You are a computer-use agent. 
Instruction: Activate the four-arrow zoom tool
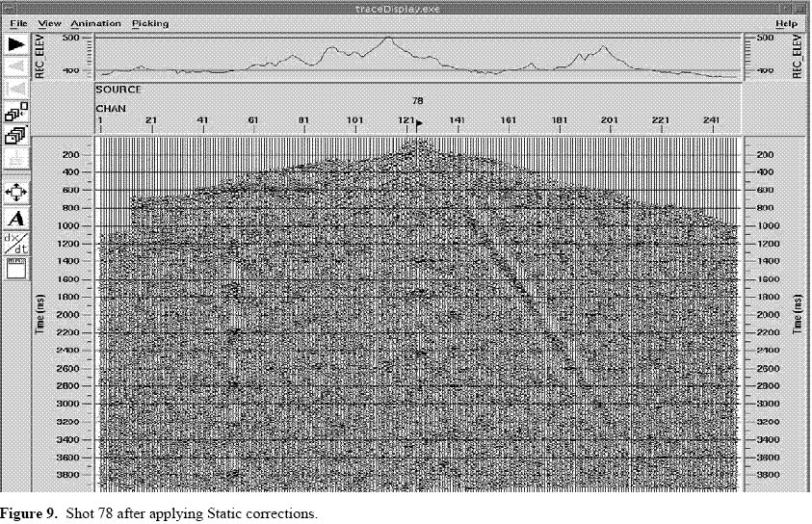pos(17,193)
